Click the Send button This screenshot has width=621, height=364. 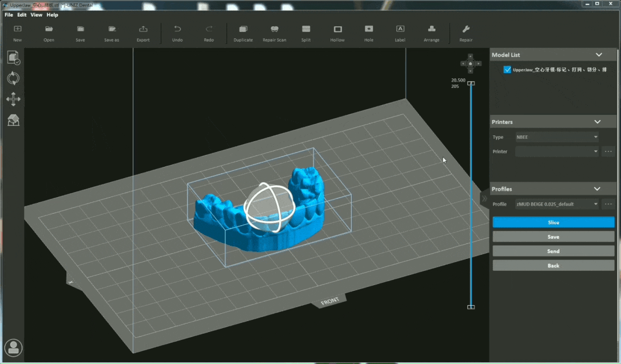(553, 251)
